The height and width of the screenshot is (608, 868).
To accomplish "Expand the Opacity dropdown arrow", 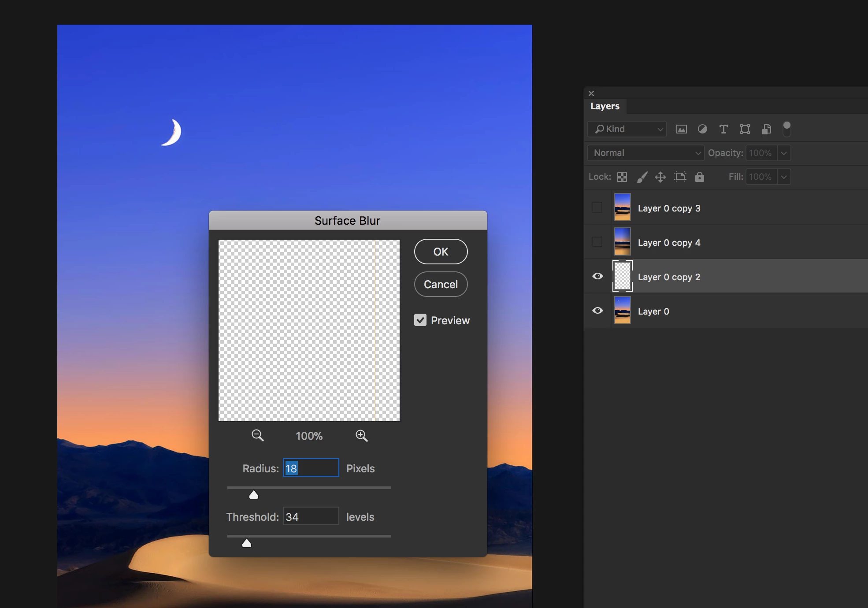I will 784,153.
